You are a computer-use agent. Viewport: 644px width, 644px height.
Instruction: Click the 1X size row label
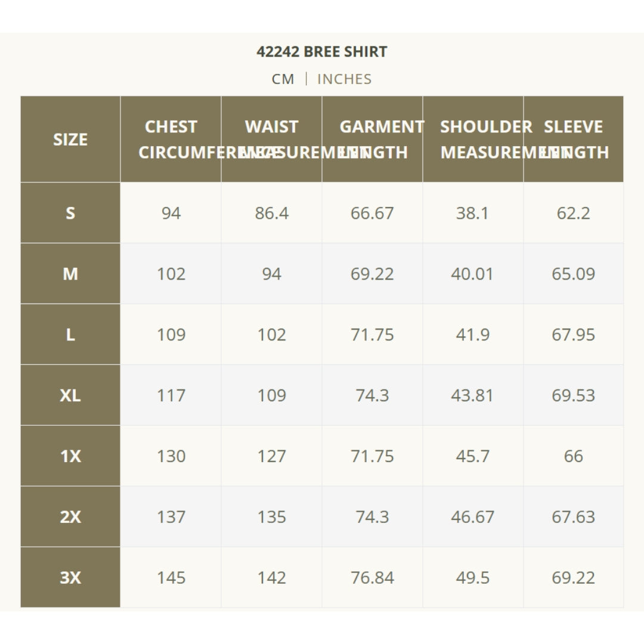pyautogui.click(x=70, y=456)
